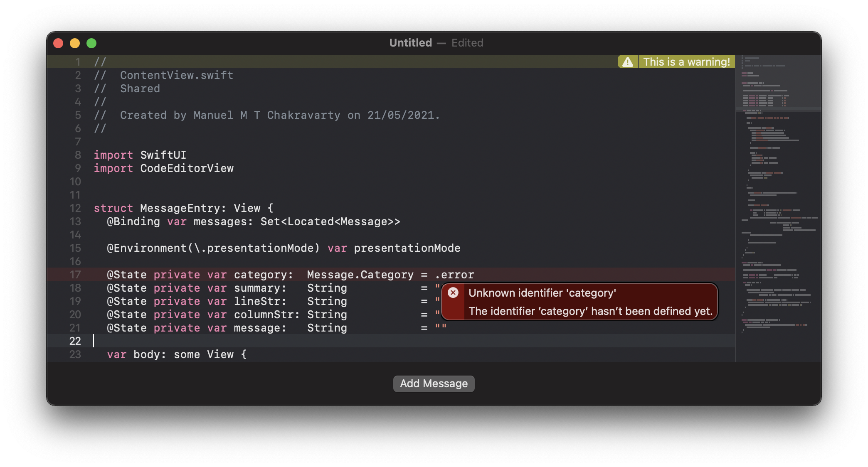Click 'var body: some View {' line
Image resolution: width=868 pixels, height=467 pixels.
(177, 354)
